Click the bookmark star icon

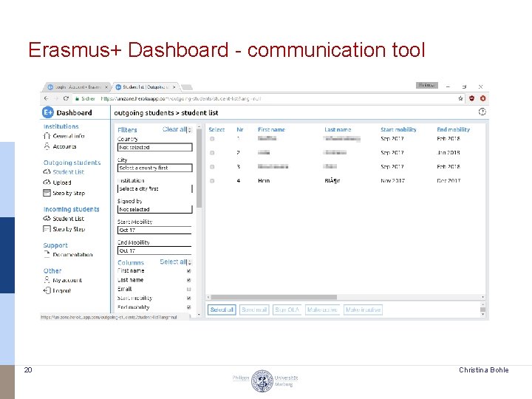point(460,98)
